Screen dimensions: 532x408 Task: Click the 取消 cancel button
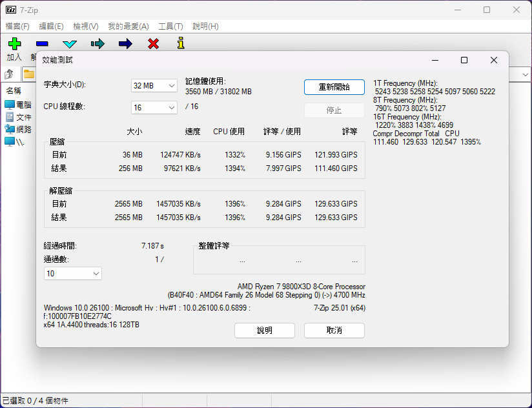[x=334, y=331]
